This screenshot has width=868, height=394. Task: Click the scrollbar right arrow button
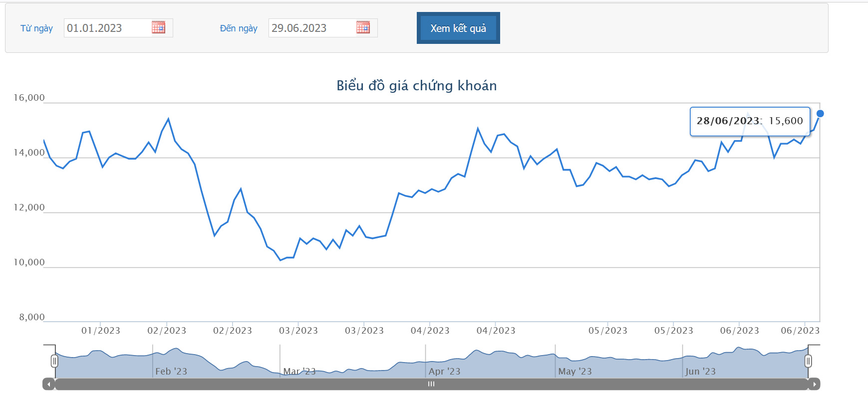point(814,384)
